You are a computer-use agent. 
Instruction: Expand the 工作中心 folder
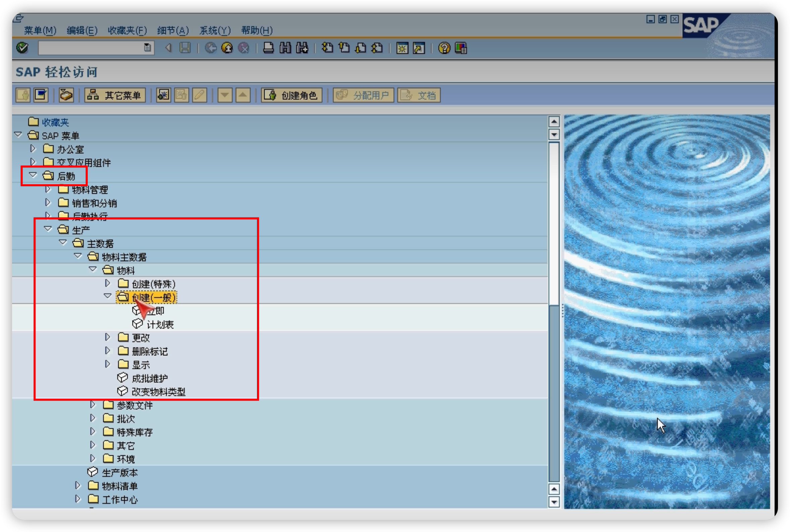[78, 499]
